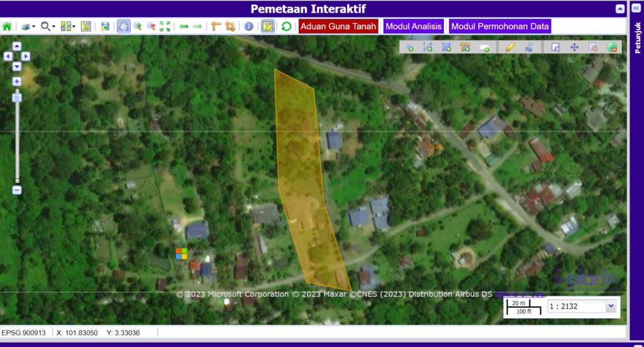Expand the Petunjuk side panel
Viewport: 644px width, 347px height.
pos(637,8)
